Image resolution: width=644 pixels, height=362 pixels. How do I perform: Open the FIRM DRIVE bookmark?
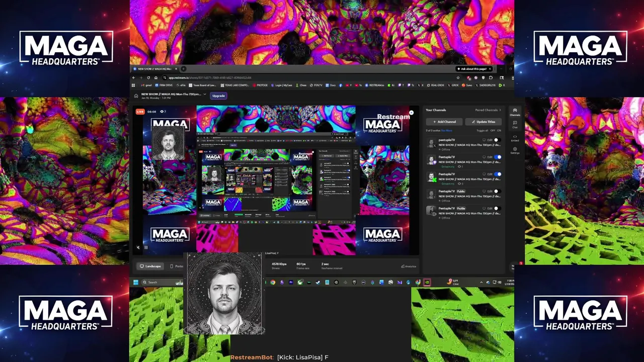[163, 85]
